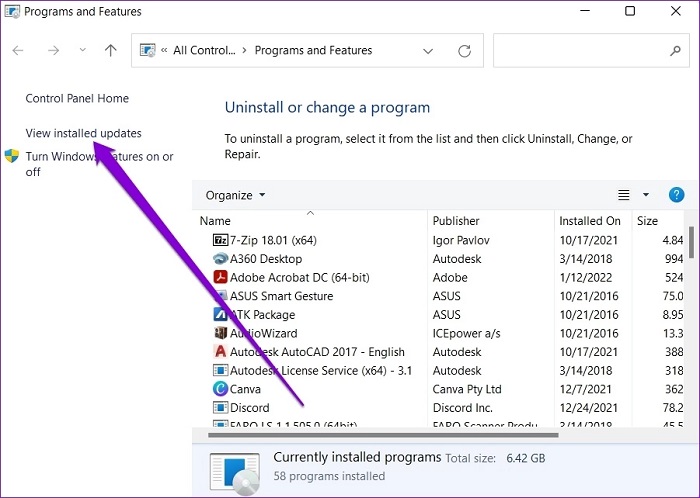Screen dimensions: 700x498
Task: Click the A360 Desktop icon
Action: (x=220, y=258)
